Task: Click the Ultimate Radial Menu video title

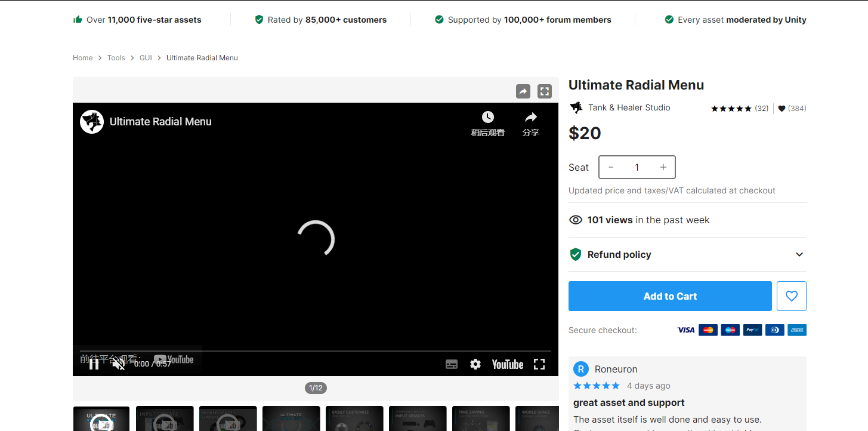Action: tap(160, 122)
